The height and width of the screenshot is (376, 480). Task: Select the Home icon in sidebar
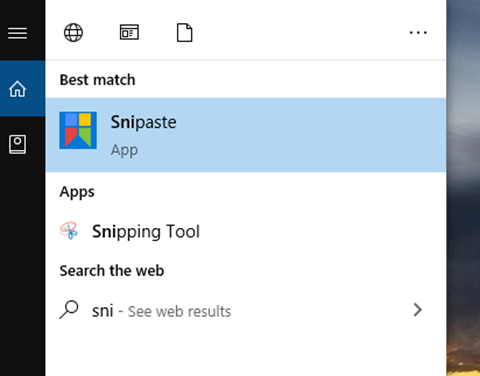click(x=17, y=89)
